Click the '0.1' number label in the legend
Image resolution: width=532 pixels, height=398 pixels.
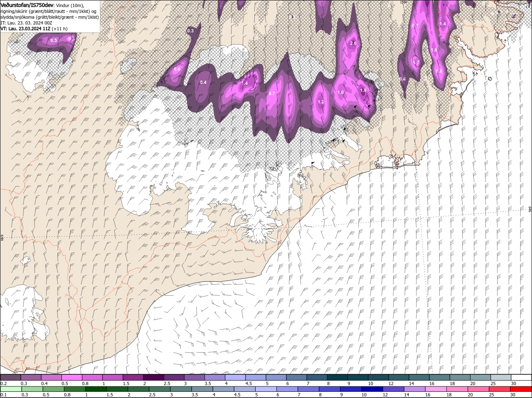[x=3, y=395]
